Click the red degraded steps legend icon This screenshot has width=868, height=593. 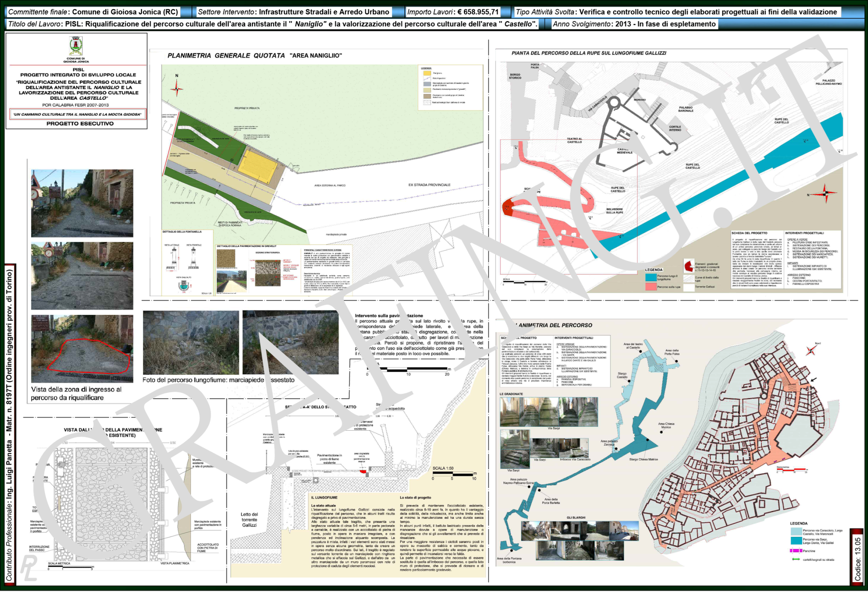pos(689,266)
